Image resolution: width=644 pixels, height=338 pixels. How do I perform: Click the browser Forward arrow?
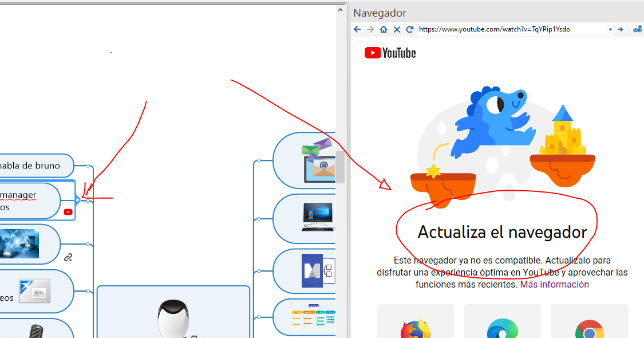tap(370, 29)
